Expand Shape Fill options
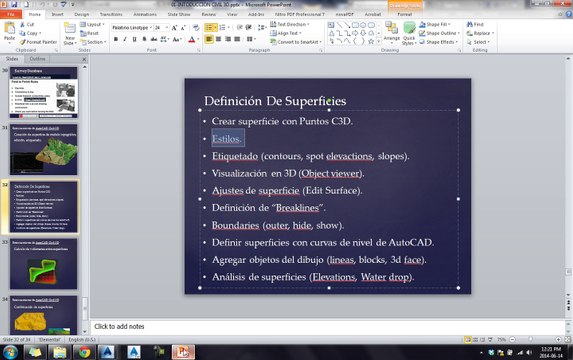Image resolution: width=573 pixels, height=360 pixels. [x=435, y=24]
